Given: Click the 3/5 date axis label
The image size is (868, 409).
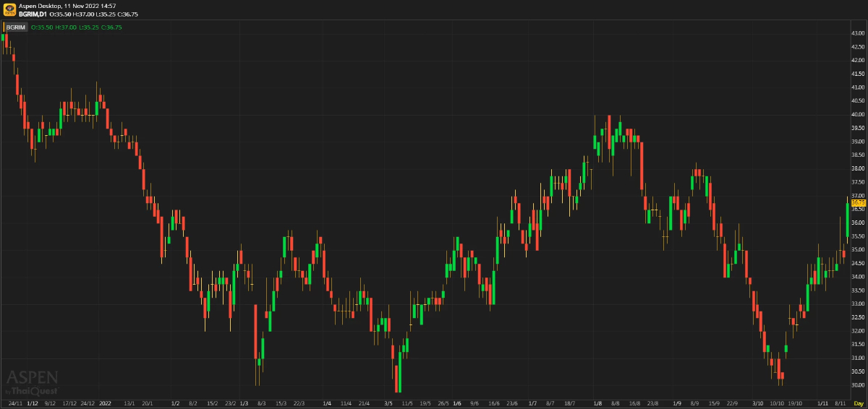Looking at the screenshot, I should coord(388,402).
